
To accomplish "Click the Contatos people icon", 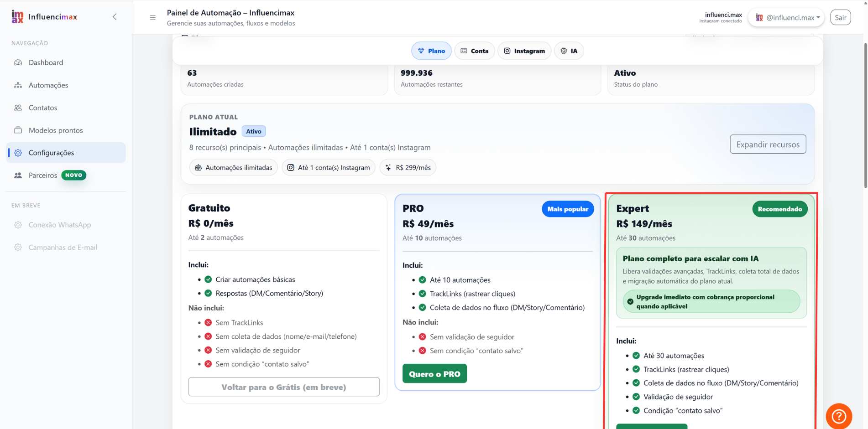I will (x=18, y=108).
